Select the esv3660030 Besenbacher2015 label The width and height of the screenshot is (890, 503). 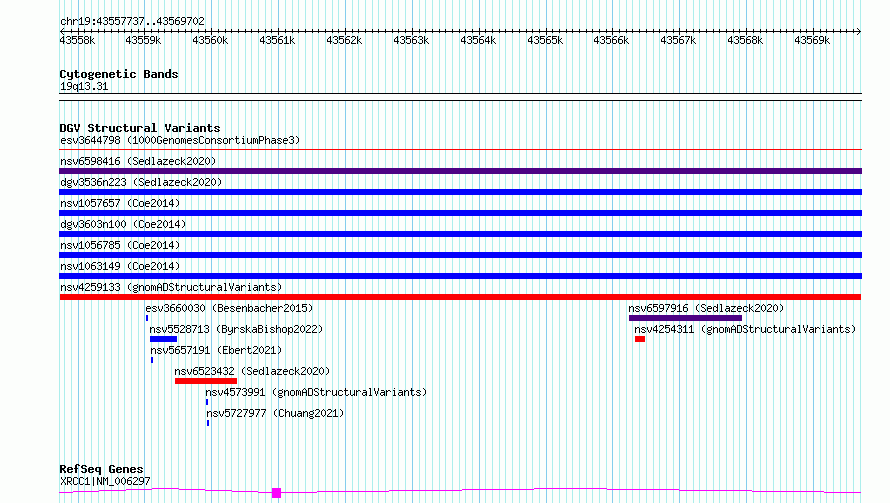229,308
